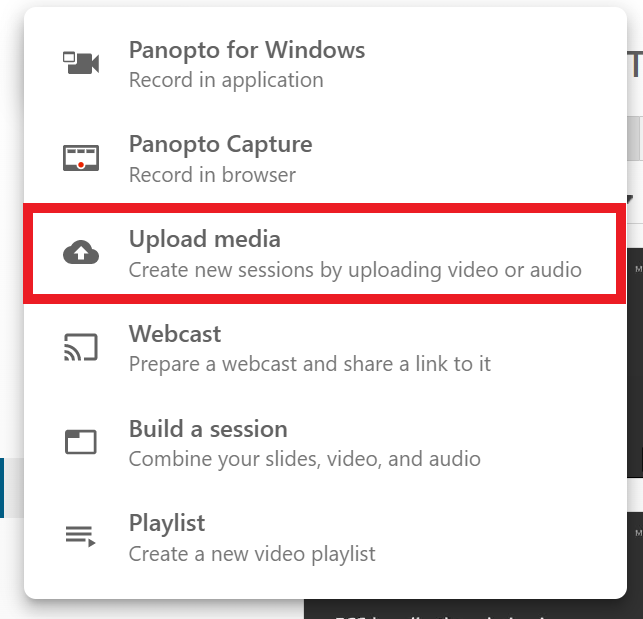Select the highlighted Upload media title
The image size is (643, 619).
(205, 239)
